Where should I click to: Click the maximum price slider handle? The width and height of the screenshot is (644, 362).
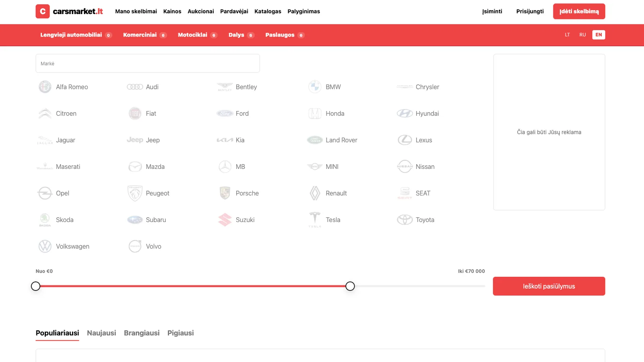coord(350,286)
